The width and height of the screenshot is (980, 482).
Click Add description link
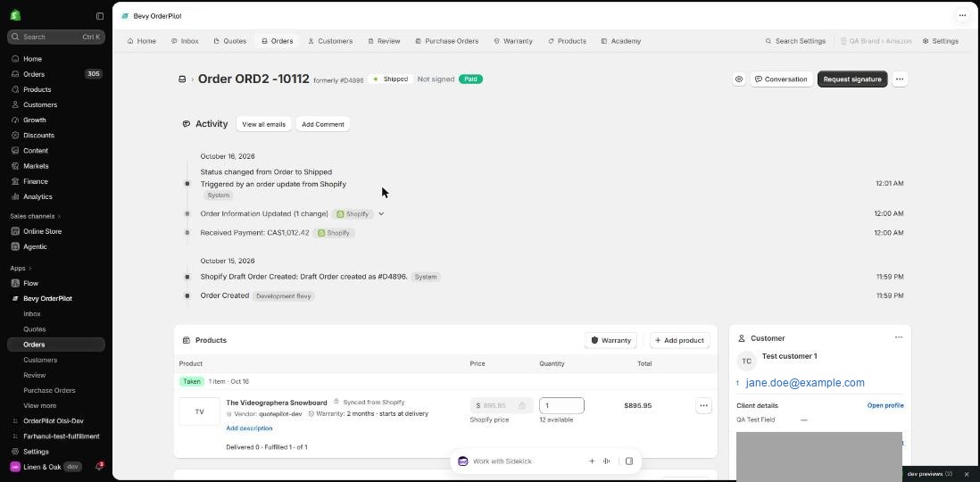tap(249, 428)
